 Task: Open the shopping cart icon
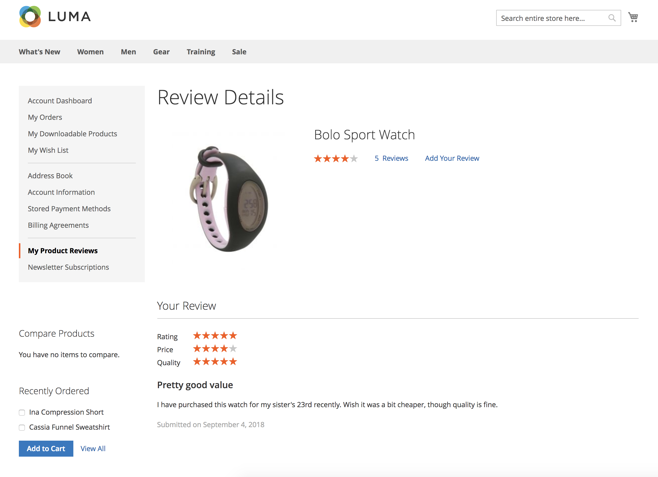(633, 17)
